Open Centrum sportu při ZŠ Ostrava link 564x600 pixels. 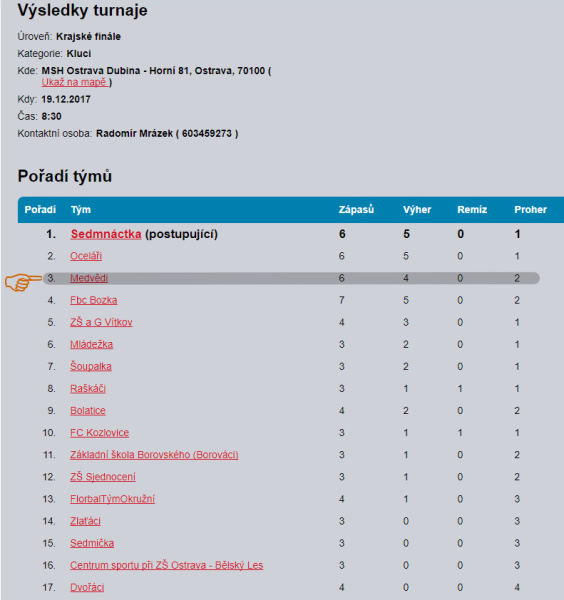tap(166, 566)
